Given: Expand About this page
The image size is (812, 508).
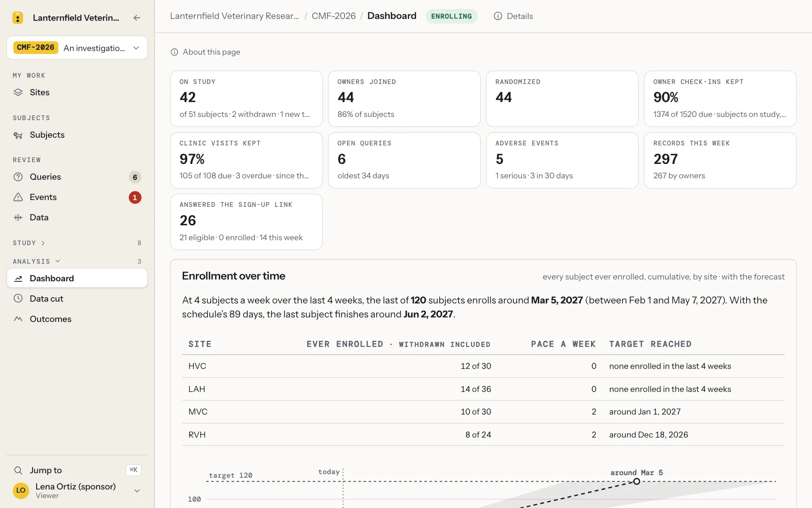Looking at the screenshot, I should (205, 52).
